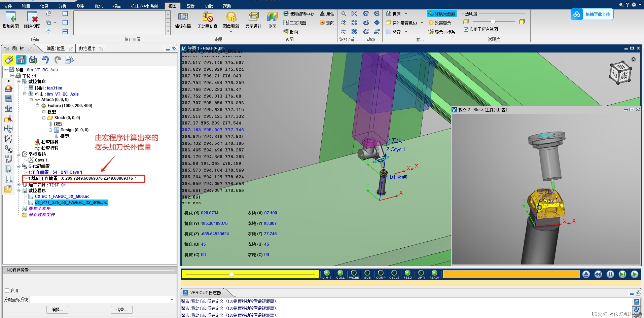This screenshot has width=644, height=318.
Task: Click the reset model blue arrow button
Action: click(586, 274)
